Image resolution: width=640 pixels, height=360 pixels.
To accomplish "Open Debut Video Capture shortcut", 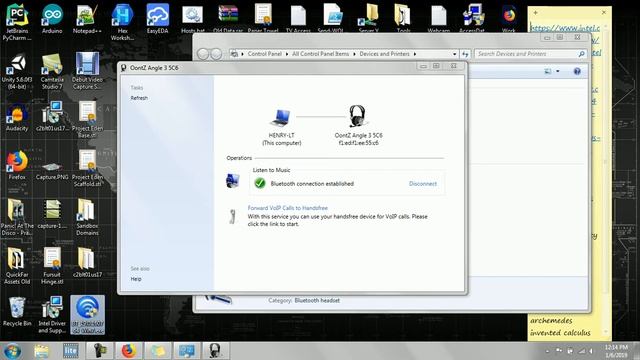I will click(87, 71).
